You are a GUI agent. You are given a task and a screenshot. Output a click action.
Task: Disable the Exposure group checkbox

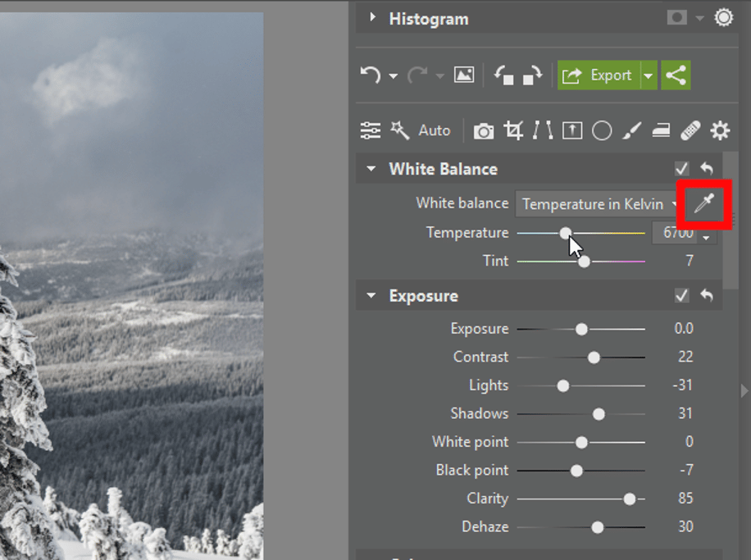[681, 295]
